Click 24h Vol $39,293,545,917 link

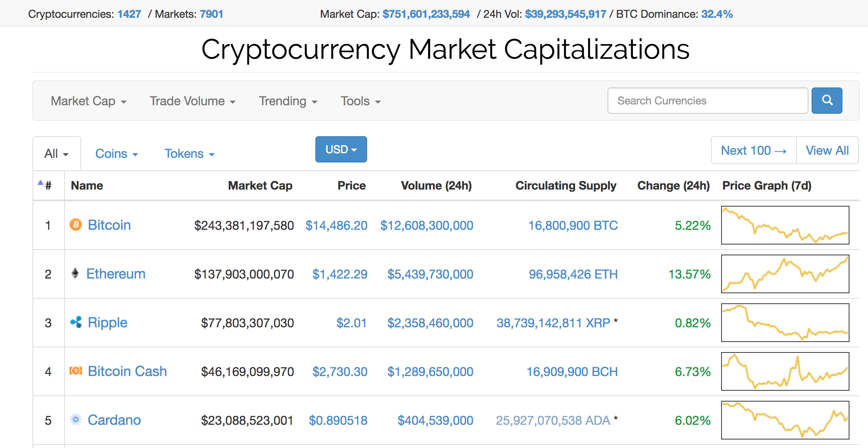coord(565,14)
